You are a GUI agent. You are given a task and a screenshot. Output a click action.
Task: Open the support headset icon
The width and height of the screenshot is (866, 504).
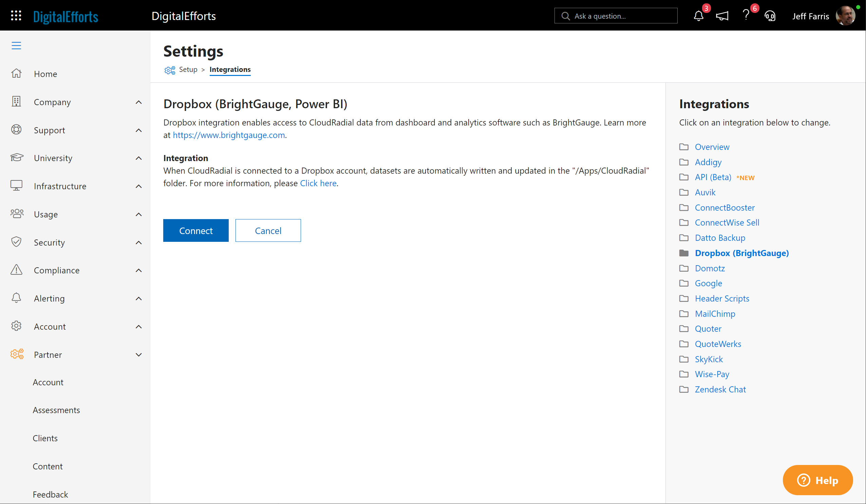[770, 16]
